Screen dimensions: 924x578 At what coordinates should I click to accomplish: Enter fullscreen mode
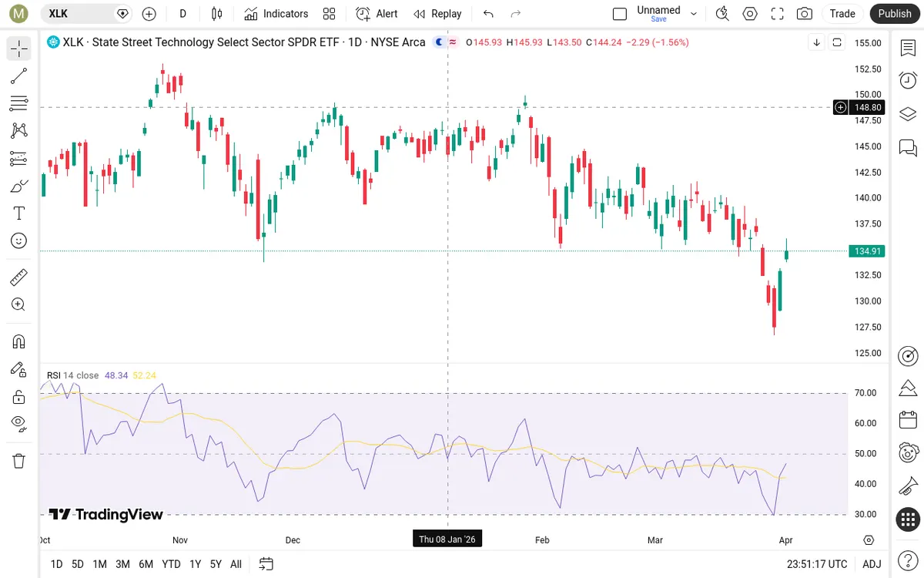coord(778,14)
